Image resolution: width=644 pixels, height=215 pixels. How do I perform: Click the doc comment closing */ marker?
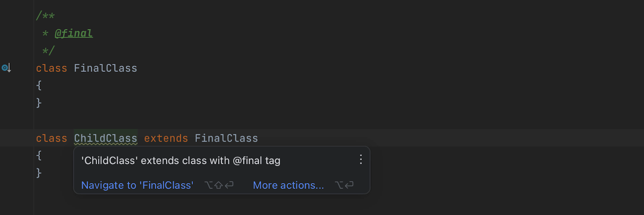48,51
